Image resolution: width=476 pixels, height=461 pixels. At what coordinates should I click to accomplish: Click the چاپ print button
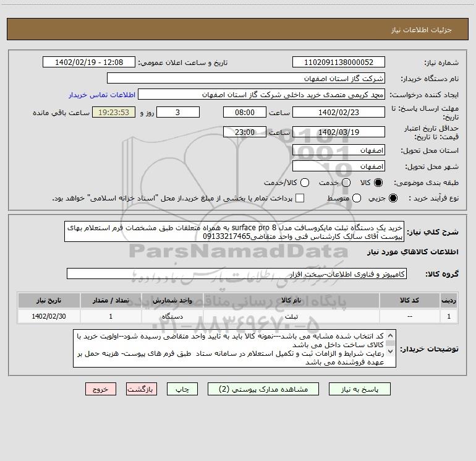[x=182, y=389]
